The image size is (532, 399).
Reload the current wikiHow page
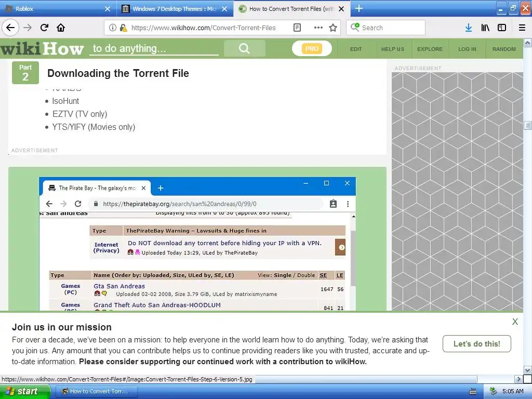pyautogui.click(x=44, y=28)
